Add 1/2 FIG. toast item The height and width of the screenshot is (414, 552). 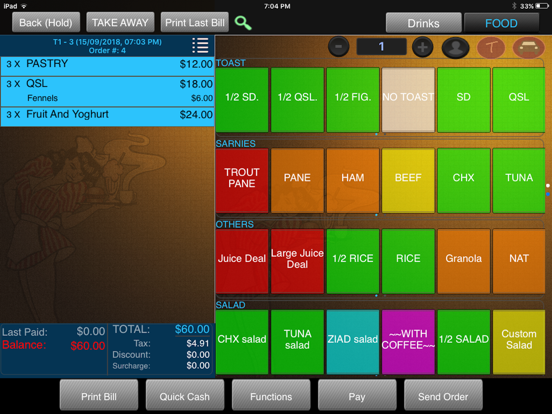click(x=353, y=100)
